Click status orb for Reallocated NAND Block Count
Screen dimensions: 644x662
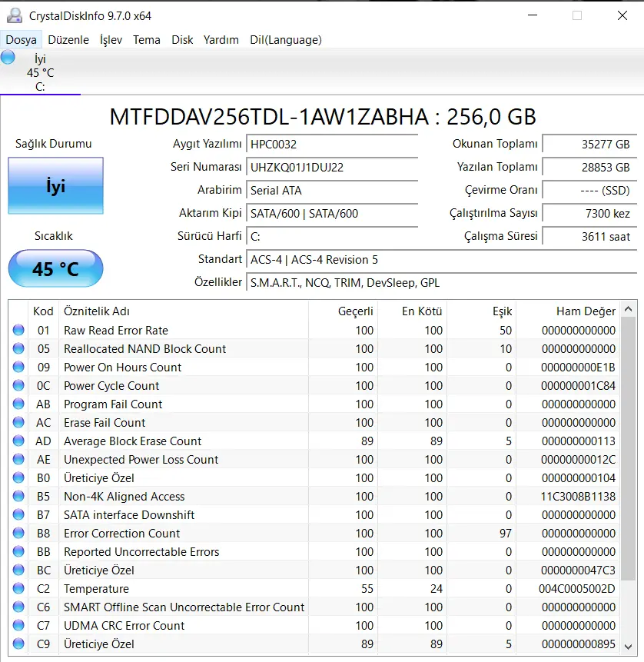(x=18, y=348)
